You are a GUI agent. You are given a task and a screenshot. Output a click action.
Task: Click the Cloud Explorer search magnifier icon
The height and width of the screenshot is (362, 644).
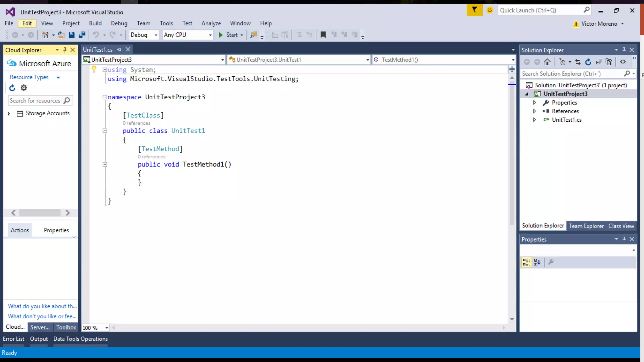click(x=67, y=101)
